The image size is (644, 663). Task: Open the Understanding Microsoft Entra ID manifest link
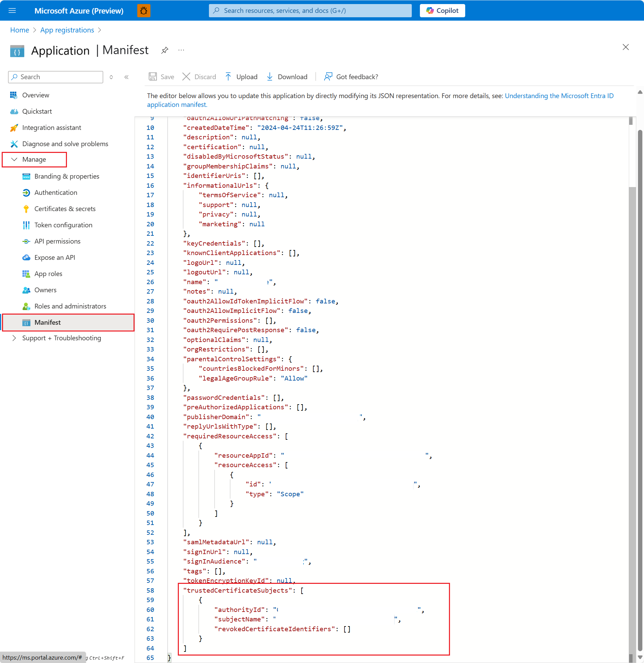pyautogui.click(x=559, y=96)
